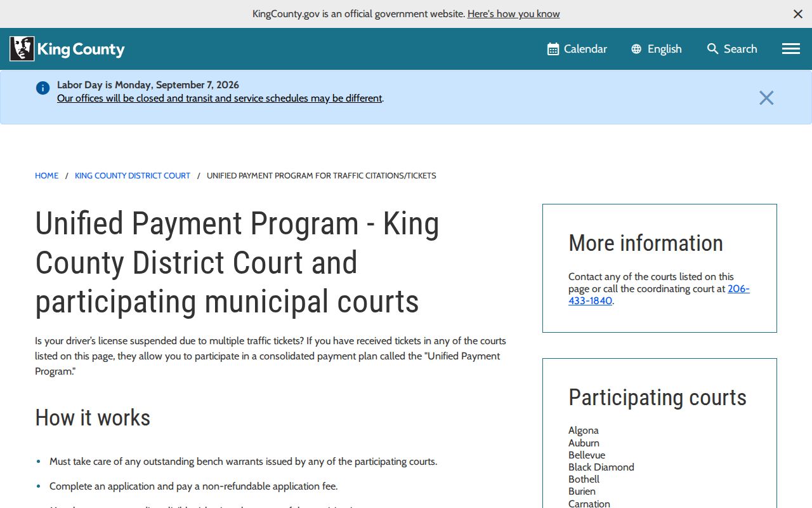
Task: Click the magnifying glass search icon
Action: tap(713, 49)
